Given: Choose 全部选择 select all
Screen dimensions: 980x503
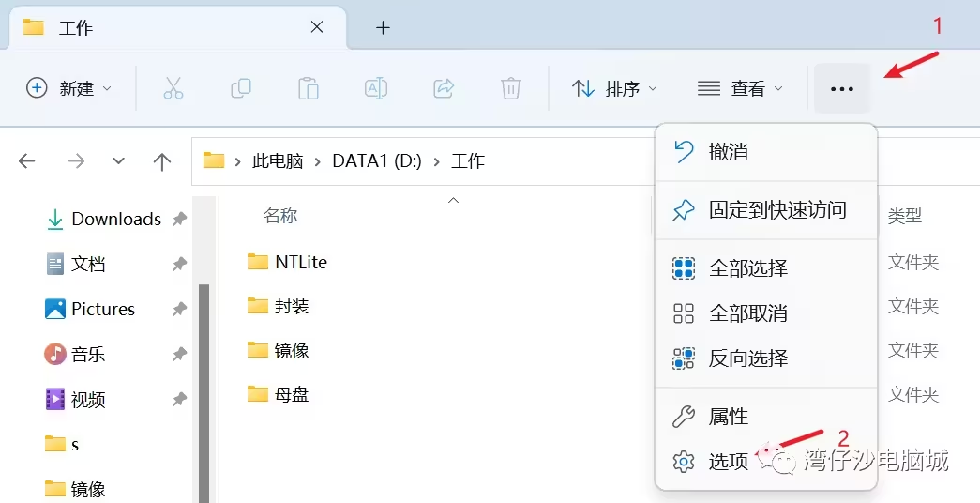Looking at the screenshot, I should tap(766, 268).
